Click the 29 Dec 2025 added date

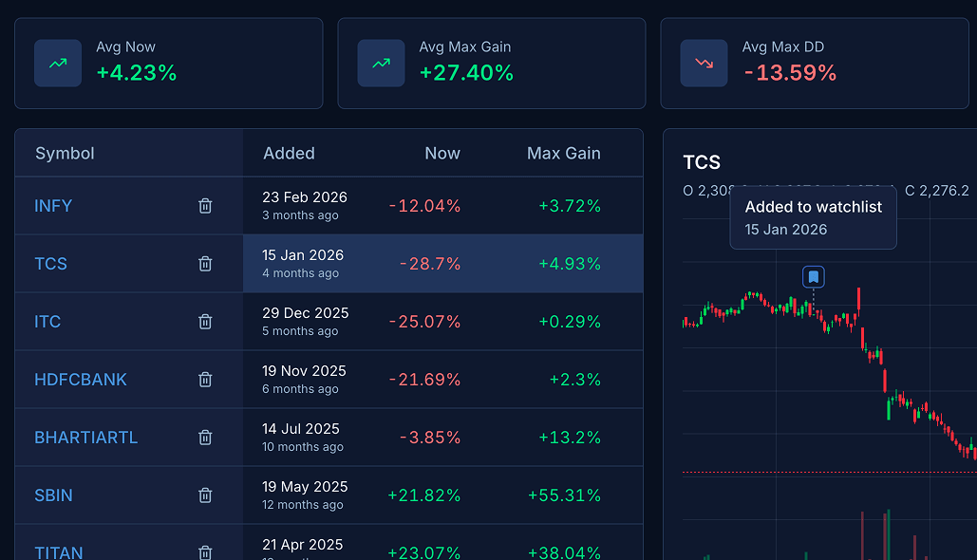(306, 313)
